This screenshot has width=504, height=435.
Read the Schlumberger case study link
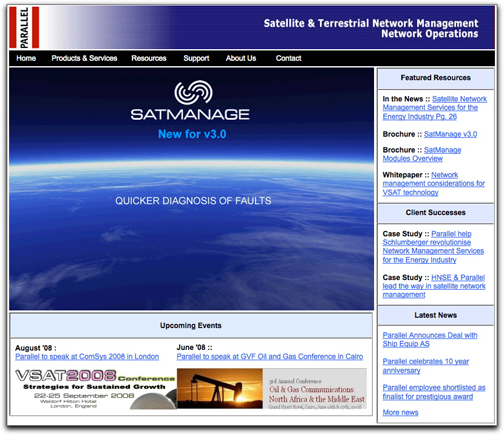pos(433,247)
